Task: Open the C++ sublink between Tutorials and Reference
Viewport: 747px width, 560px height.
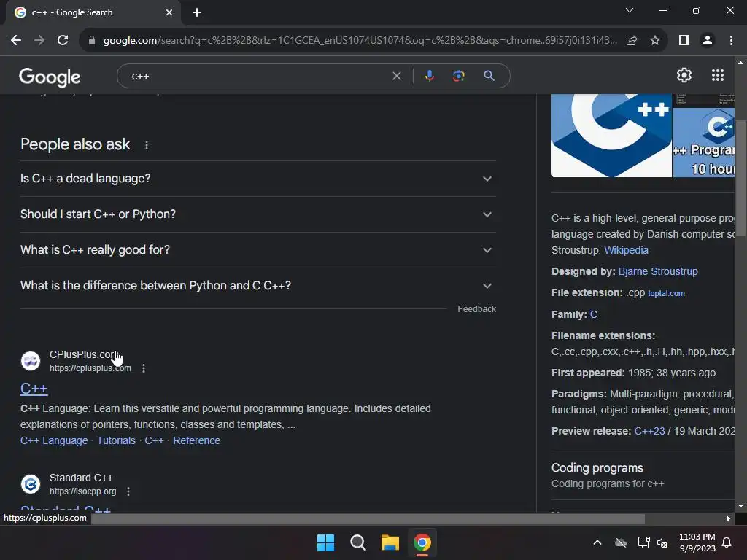Action: (x=154, y=440)
